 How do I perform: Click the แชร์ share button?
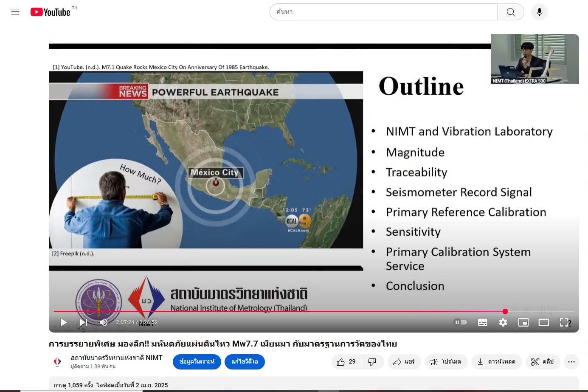pos(404,362)
